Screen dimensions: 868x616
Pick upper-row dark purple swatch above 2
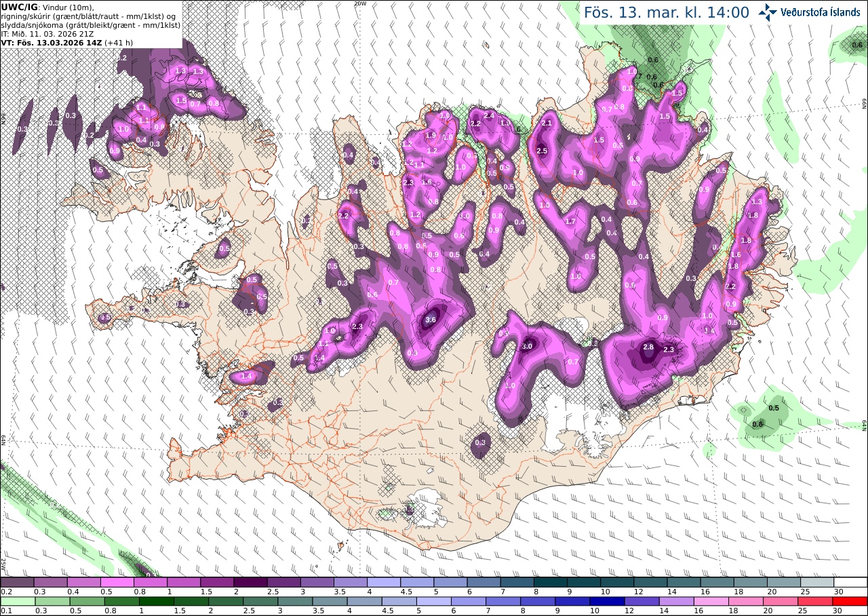(x=250, y=582)
